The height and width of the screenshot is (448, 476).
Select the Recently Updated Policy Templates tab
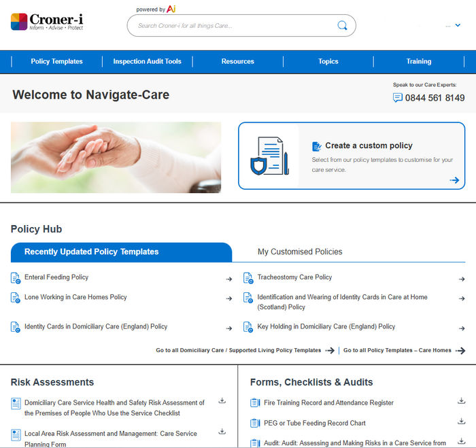click(91, 252)
